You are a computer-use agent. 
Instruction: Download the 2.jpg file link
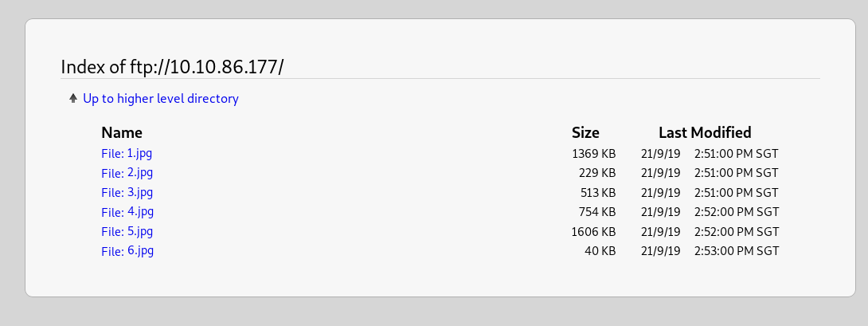[127, 172]
